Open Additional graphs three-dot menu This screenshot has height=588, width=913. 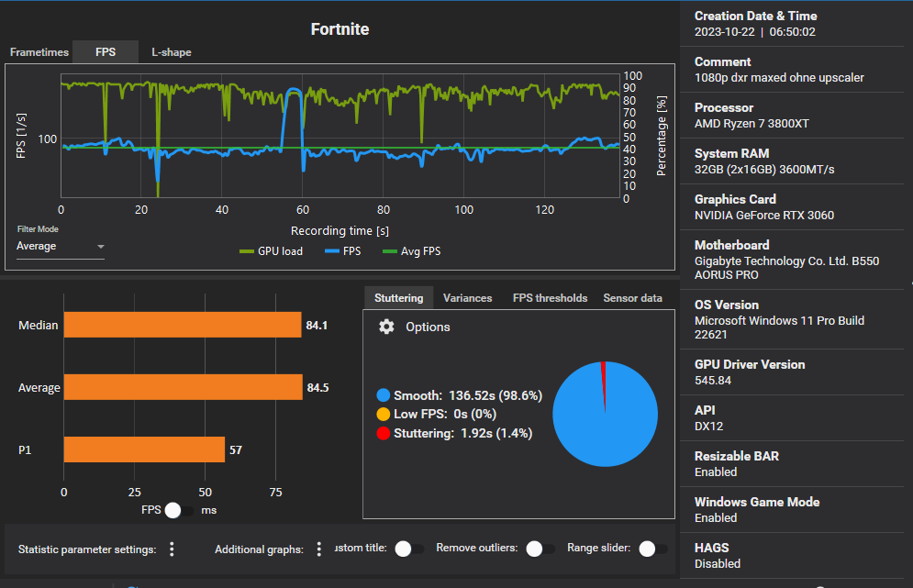(x=319, y=549)
